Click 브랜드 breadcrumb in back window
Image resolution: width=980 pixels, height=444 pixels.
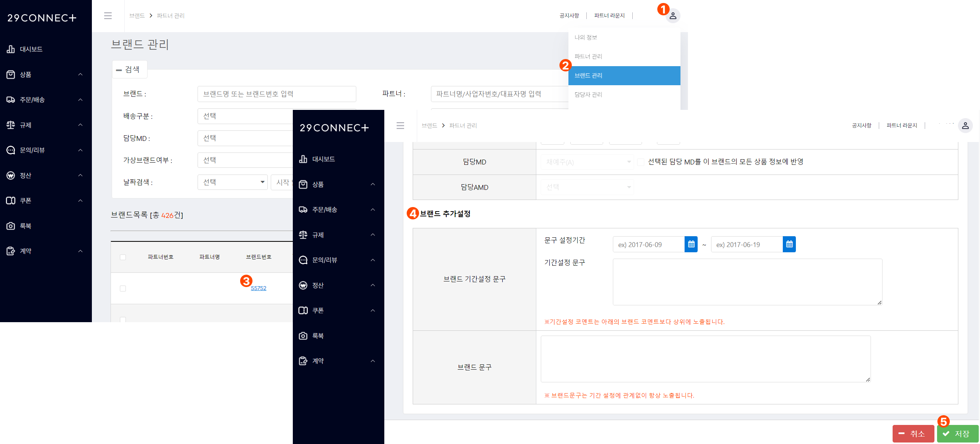click(137, 16)
